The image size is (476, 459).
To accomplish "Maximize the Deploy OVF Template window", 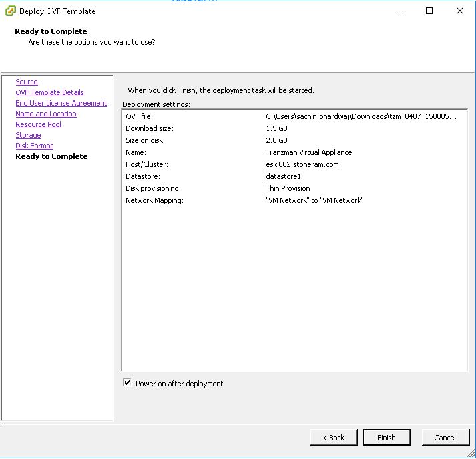I will [429, 11].
